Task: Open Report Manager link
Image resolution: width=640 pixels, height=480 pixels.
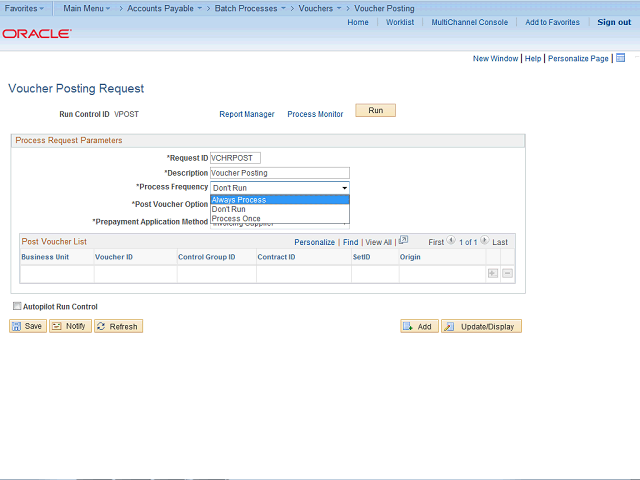Action: coord(247,114)
